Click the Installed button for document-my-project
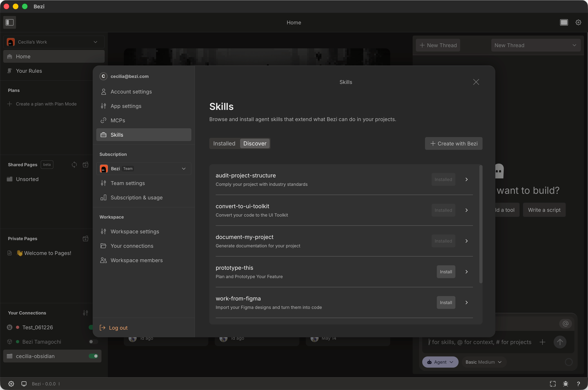The width and height of the screenshot is (588, 390). (x=443, y=241)
